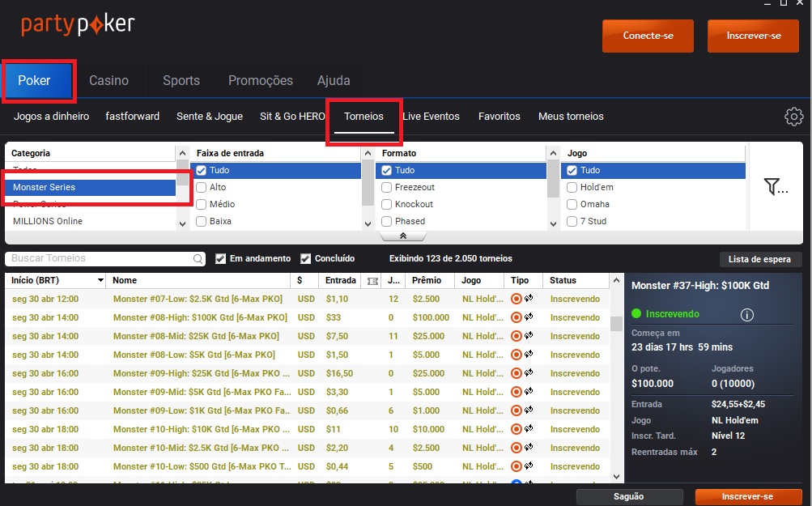This screenshot has width=812, height=506.
Task: Click 6-max icon in Monster #08-High row
Action: point(529,317)
